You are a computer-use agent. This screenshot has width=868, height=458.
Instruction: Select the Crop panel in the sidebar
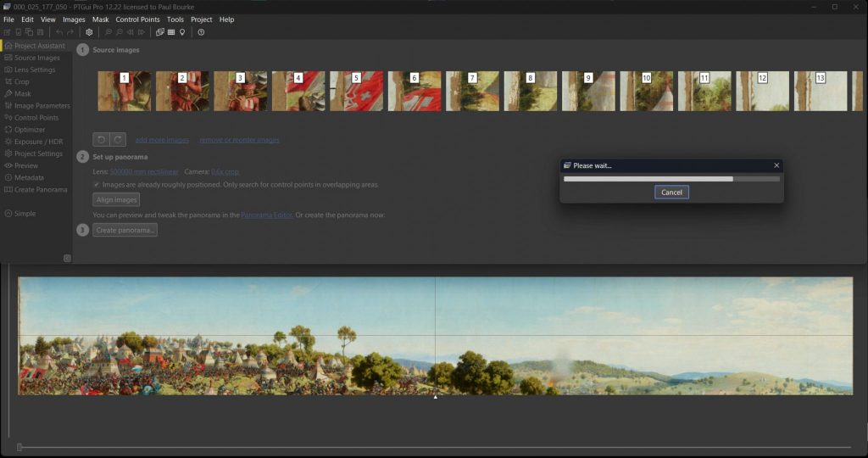tap(21, 82)
